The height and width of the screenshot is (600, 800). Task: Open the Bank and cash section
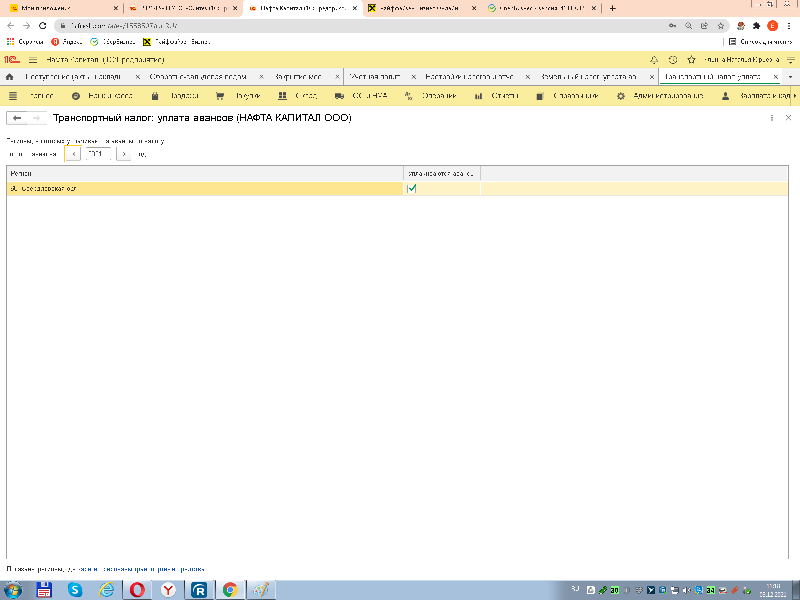pos(103,95)
